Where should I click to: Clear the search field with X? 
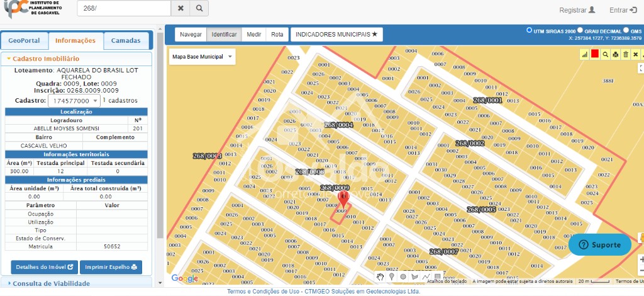[180, 8]
